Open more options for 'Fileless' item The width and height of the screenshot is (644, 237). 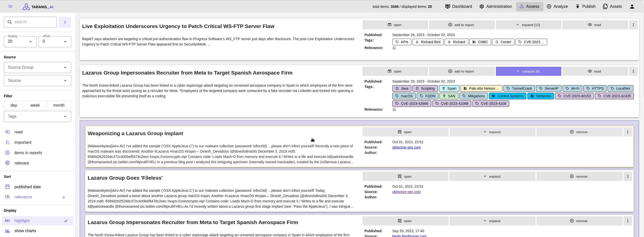[x=628, y=176]
